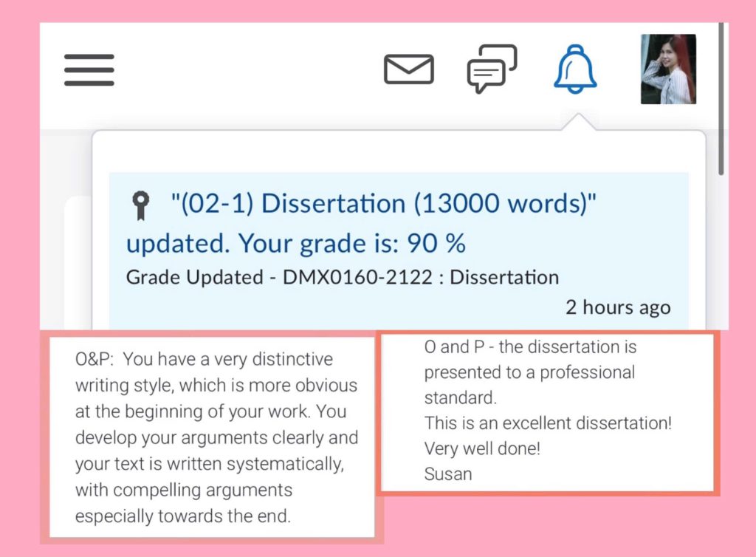The image size is (756, 557).
Task: Click the line 'O and P - the dissertation is'
Action: coord(530,346)
